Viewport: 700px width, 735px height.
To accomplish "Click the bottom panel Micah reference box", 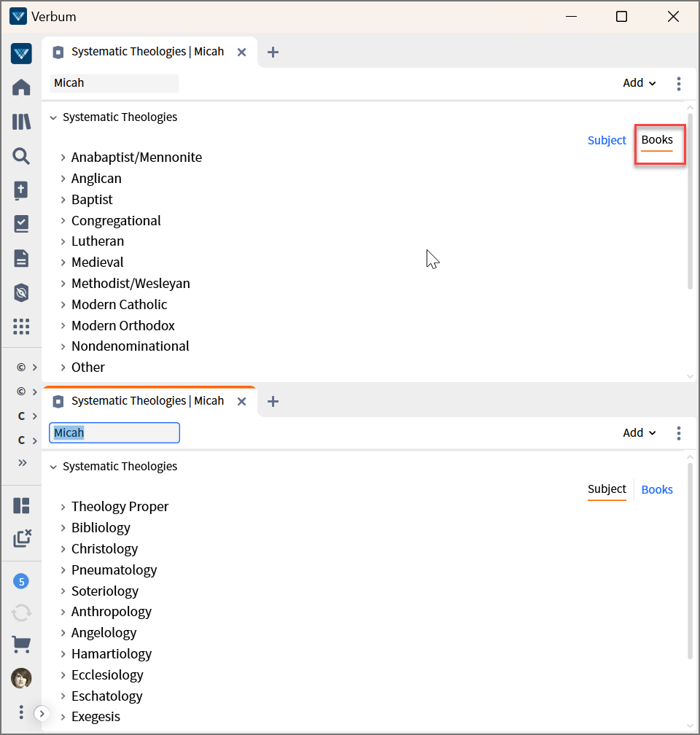I will pos(114,432).
